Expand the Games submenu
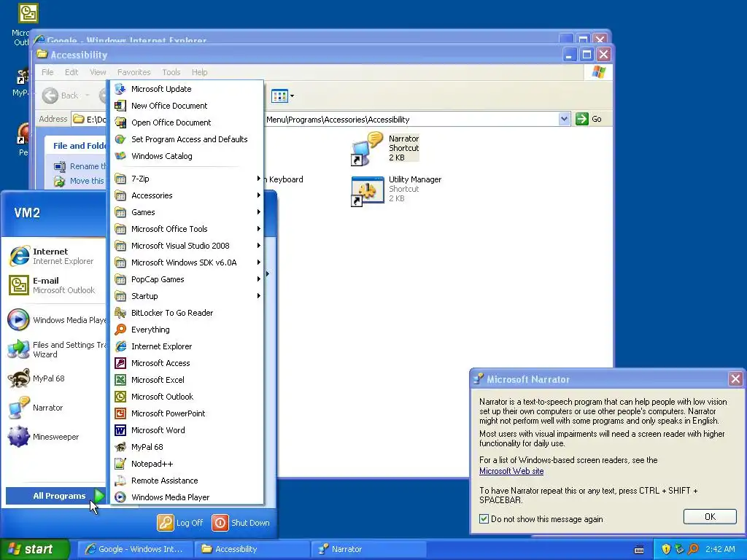Image resolution: width=747 pixels, height=560 pixels. 187,212
